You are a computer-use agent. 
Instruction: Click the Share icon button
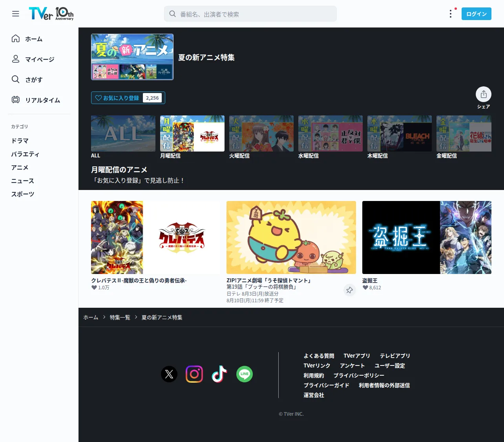click(x=484, y=94)
